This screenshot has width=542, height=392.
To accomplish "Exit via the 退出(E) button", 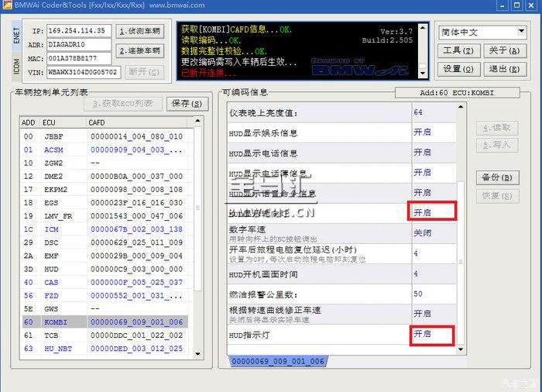I will [x=503, y=69].
